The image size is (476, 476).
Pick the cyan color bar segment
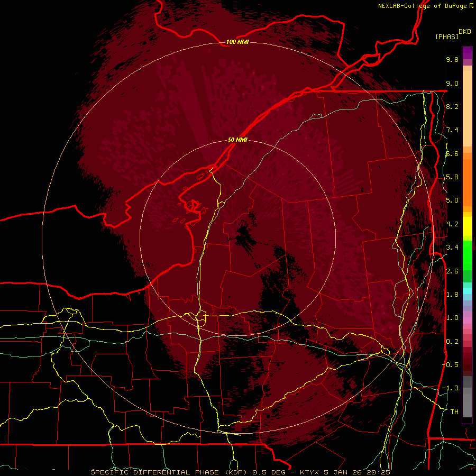pos(467,291)
